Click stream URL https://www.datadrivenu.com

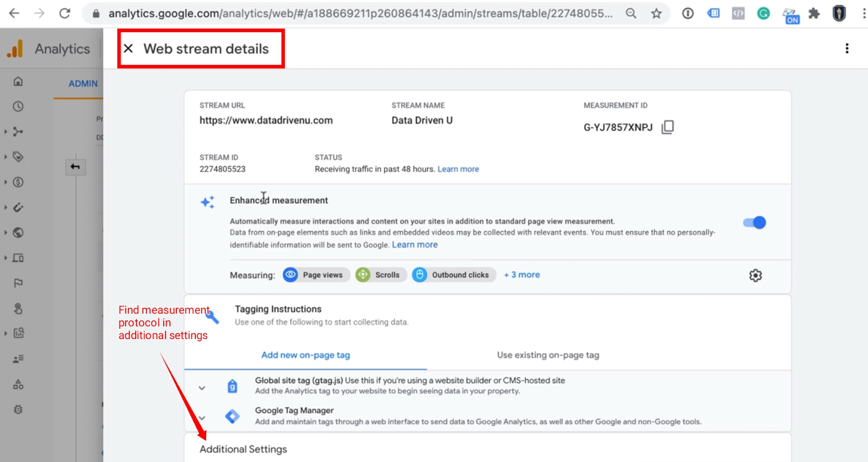pos(266,120)
